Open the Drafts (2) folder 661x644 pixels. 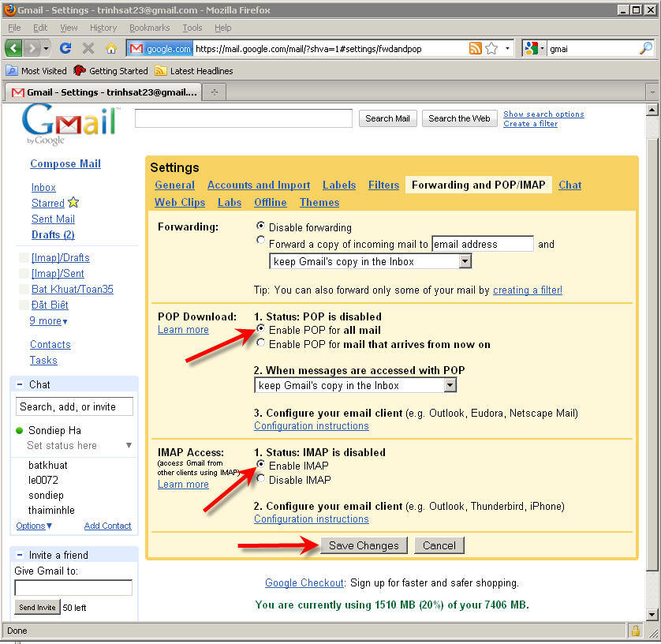point(53,235)
